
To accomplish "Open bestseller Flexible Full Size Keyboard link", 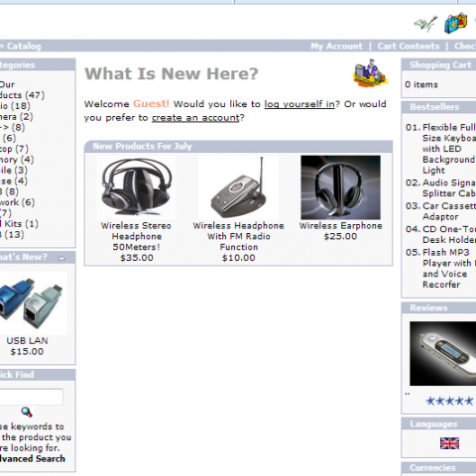I will point(449,149).
